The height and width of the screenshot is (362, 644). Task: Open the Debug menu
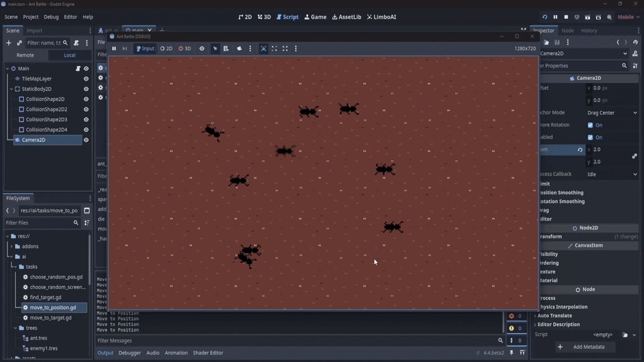pyautogui.click(x=52, y=17)
